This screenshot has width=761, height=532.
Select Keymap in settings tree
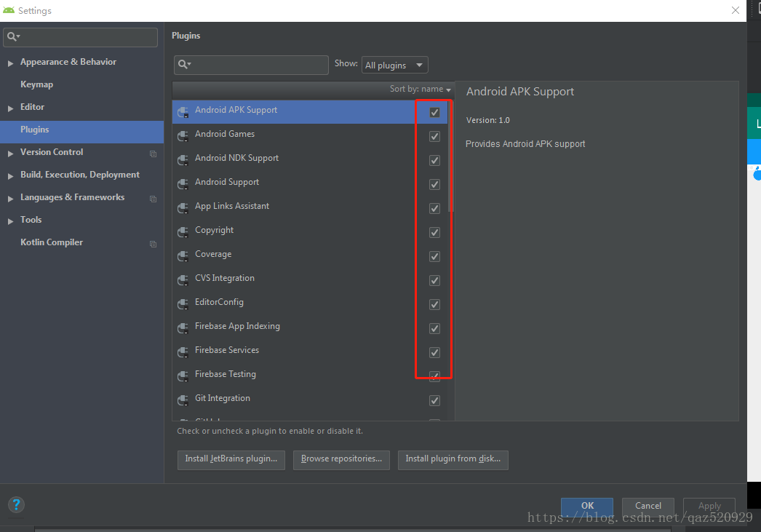point(37,84)
